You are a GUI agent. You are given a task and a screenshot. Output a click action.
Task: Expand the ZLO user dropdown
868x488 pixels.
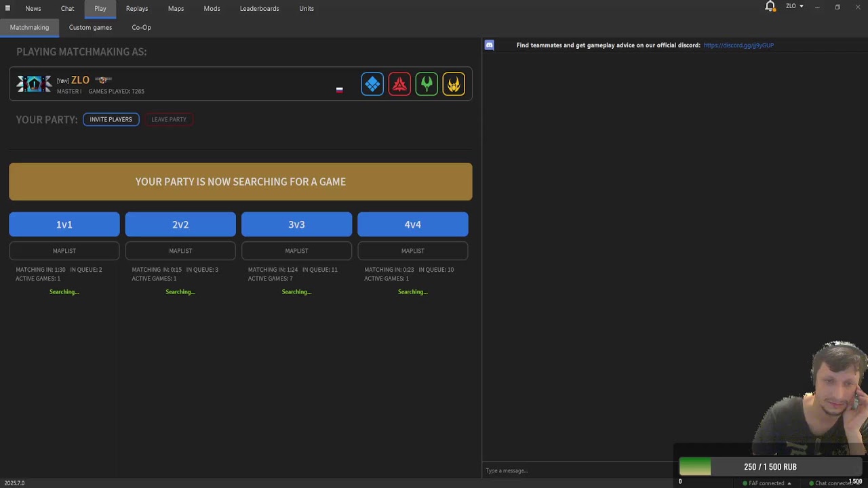point(795,6)
